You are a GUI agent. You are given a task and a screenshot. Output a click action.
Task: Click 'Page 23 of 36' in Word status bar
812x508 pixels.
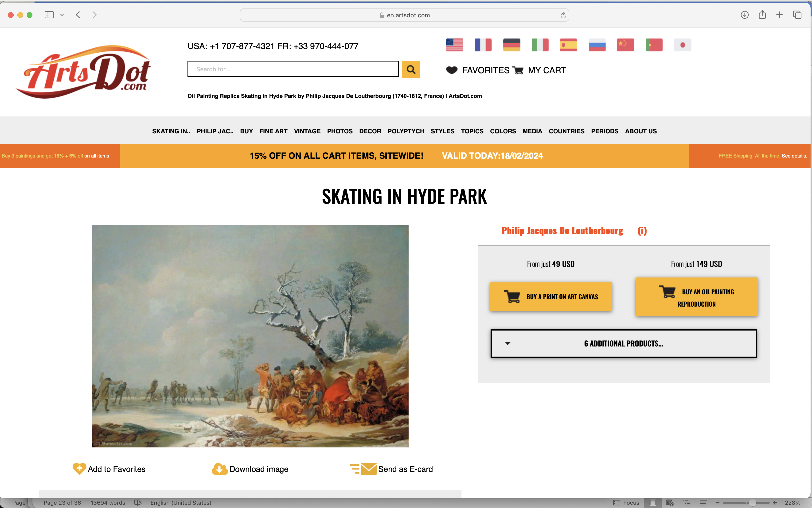tap(62, 503)
